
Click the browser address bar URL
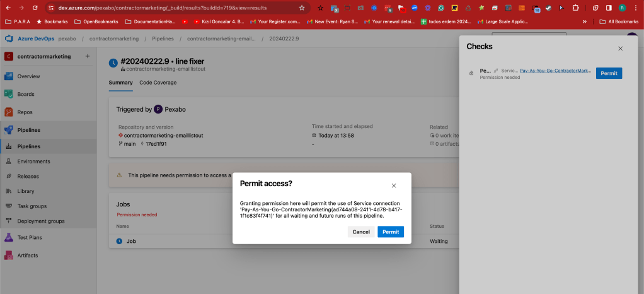[x=162, y=8]
